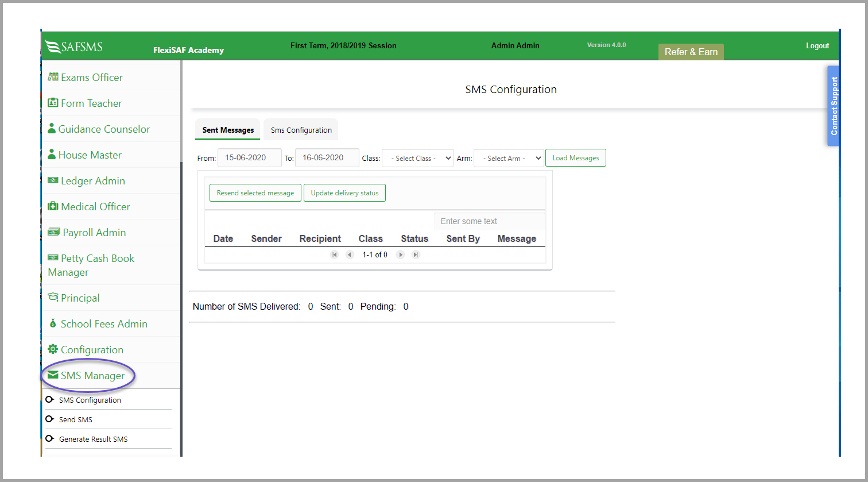This screenshot has width=868, height=482.
Task: Sort table by Status column header
Action: pyautogui.click(x=414, y=238)
